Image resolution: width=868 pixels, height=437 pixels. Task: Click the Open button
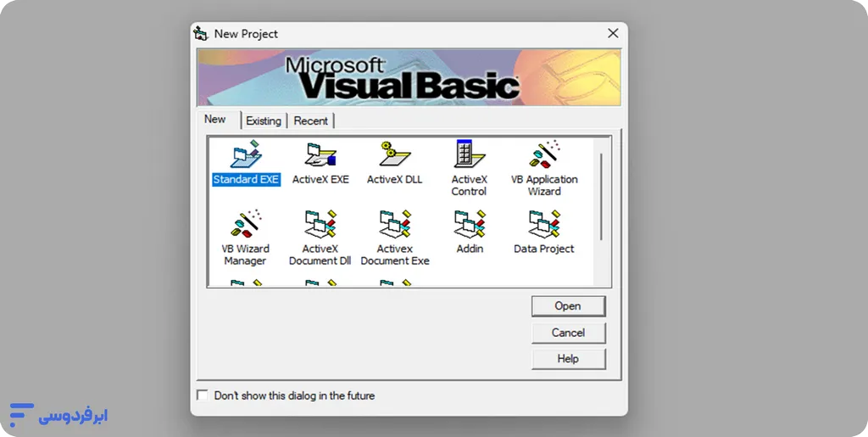(569, 306)
